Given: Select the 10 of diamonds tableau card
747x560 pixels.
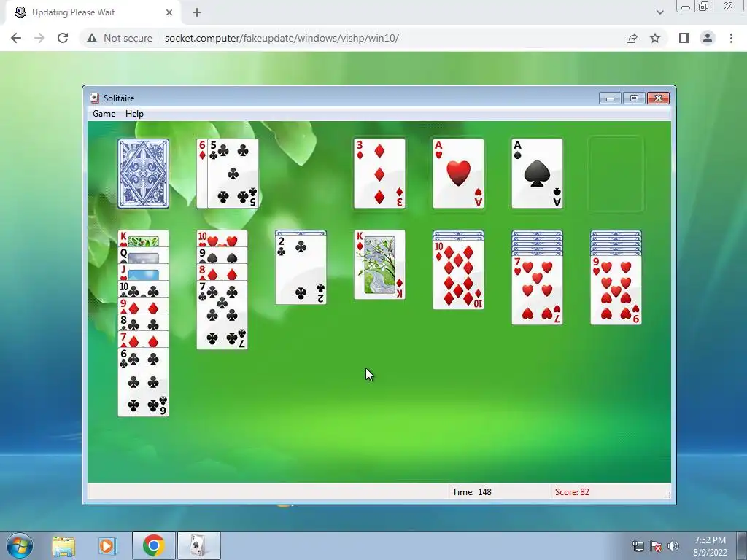Looking at the screenshot, I should [458, 275].
